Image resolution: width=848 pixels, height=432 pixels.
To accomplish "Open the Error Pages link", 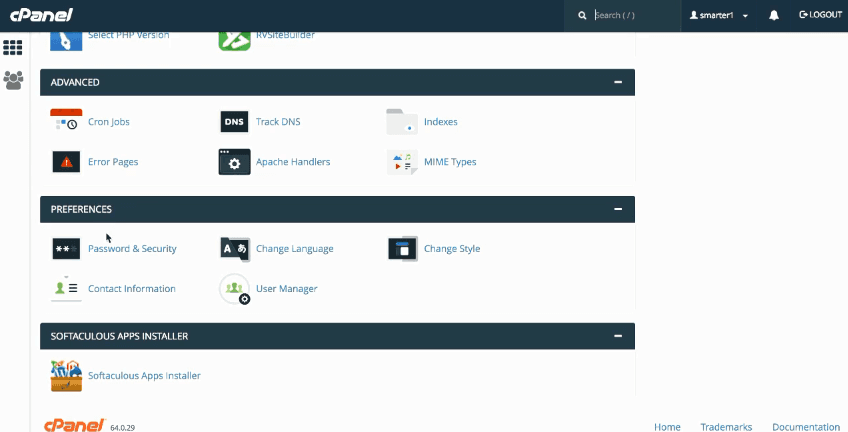I will [113, 162].
